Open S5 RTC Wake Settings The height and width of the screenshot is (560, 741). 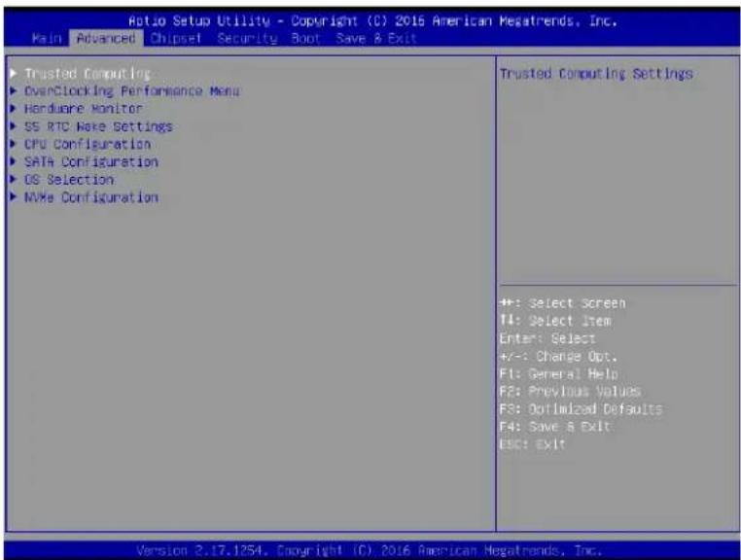tap(98, 126)
